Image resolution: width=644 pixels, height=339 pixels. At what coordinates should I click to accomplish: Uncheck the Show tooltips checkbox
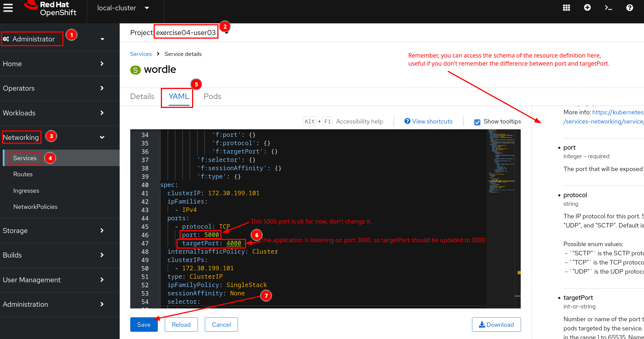477,122
